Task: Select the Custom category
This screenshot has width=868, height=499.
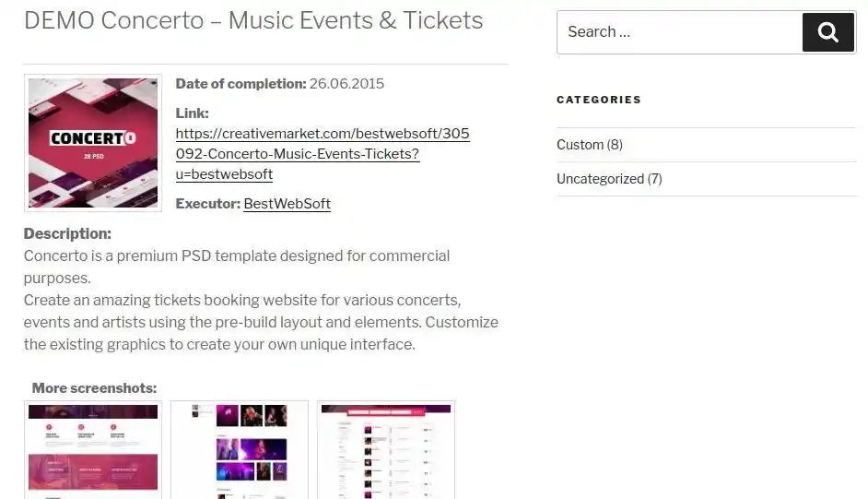Action: [580, 145]
